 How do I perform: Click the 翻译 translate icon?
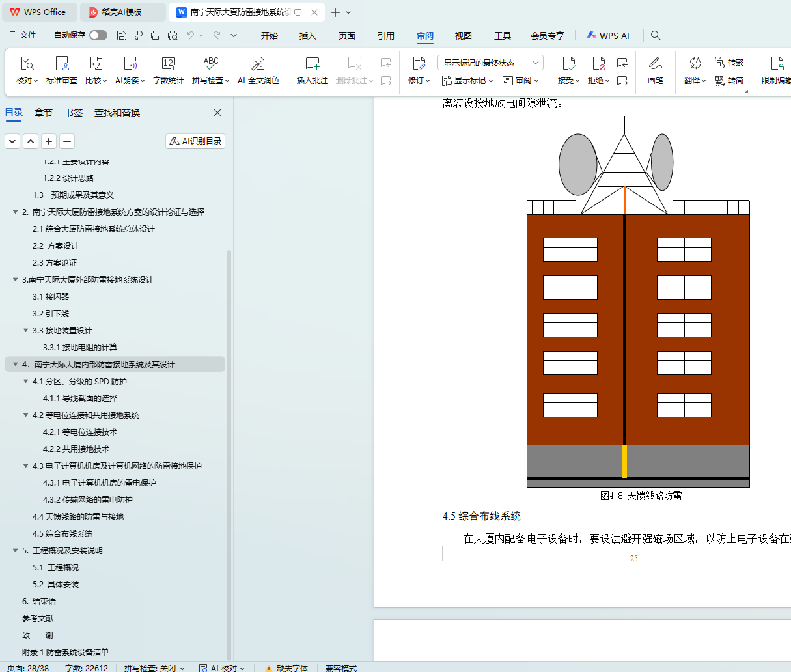point(695,63)
